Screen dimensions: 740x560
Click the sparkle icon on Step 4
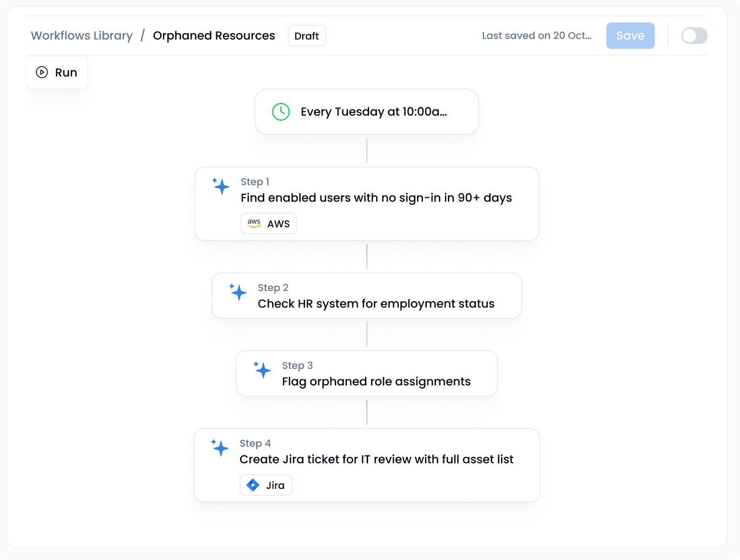(x=220, y=448)
